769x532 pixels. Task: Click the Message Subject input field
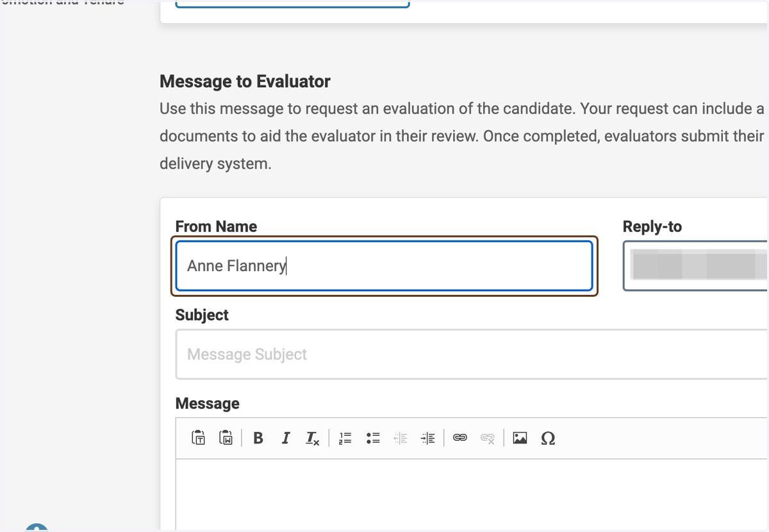pyautogui.click(x=472, y=354)
